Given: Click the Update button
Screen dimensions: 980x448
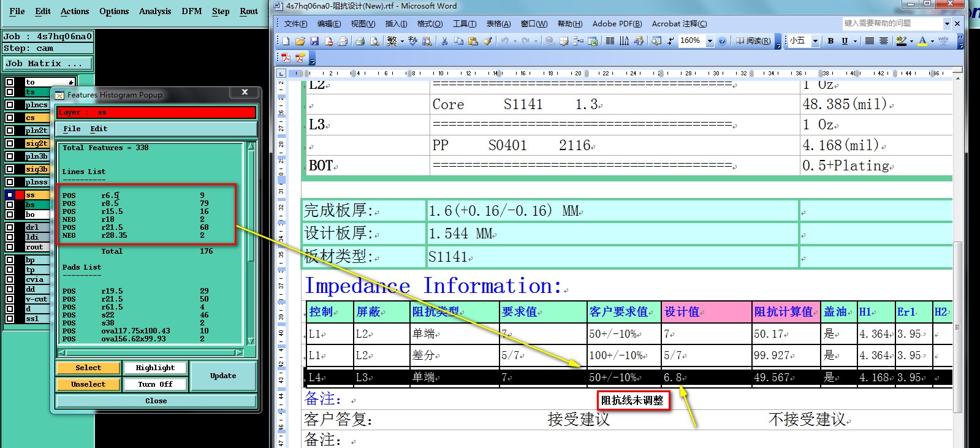Looking at the screenshot, I should click(x=223, y=376).
